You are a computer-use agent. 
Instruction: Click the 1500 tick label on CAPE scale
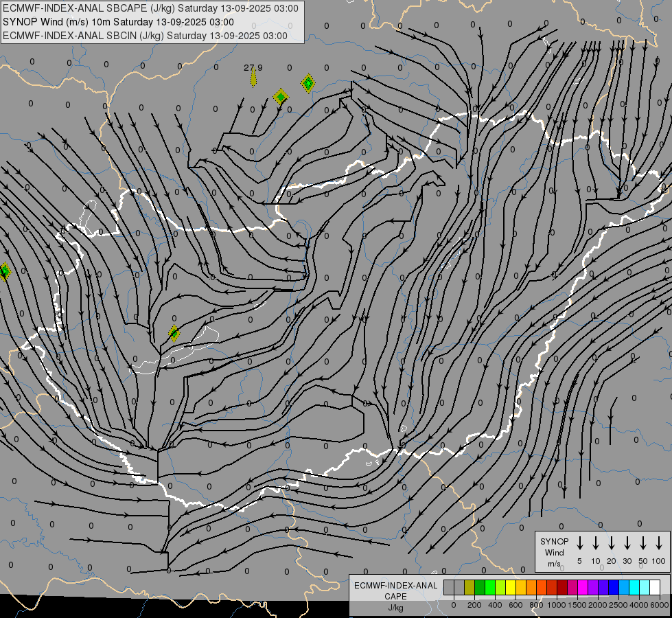(x=577, y=605)
